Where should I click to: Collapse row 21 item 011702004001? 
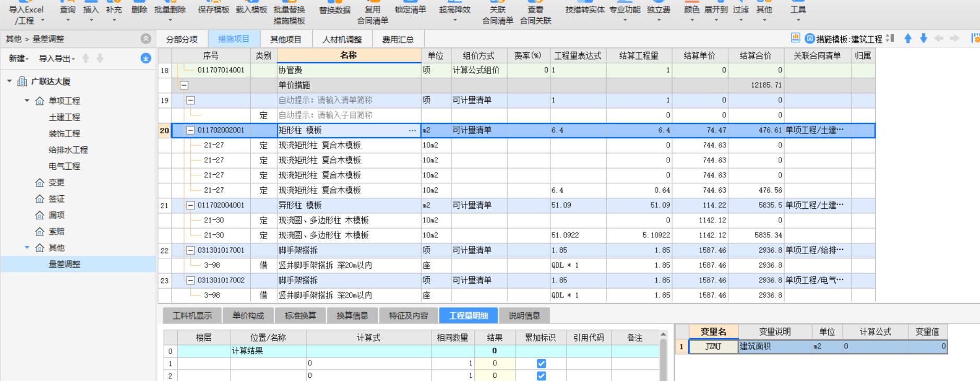pos(190,206)
